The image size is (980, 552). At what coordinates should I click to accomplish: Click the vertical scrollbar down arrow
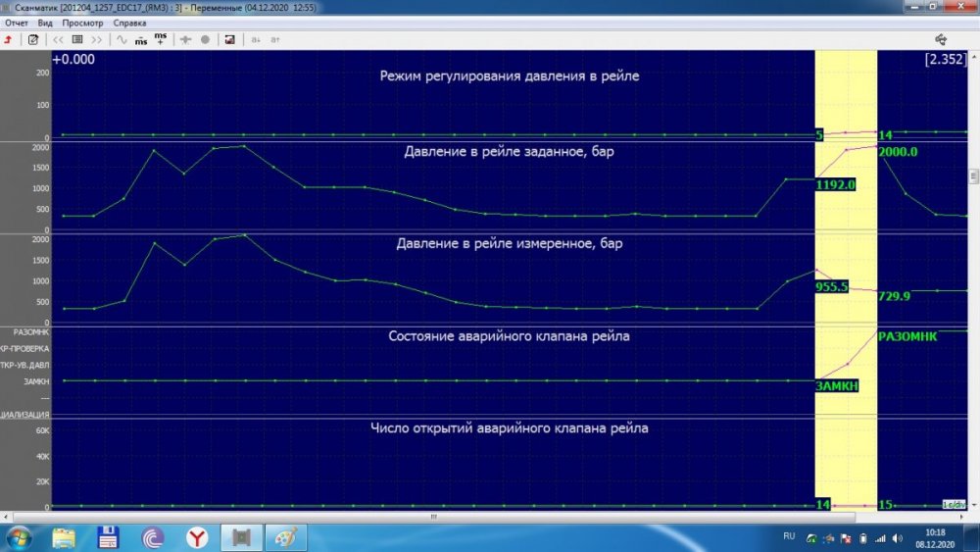click(974, 505)
